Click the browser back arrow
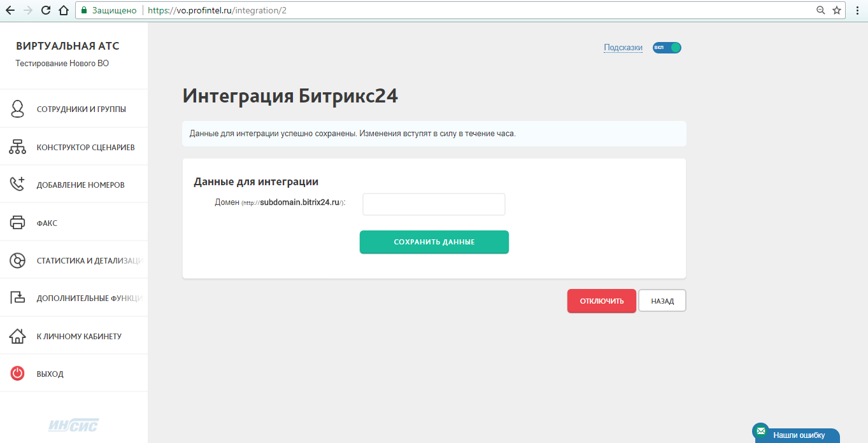Screen dimensions: 868x443 pyautogui.click(x=10, y=10)
